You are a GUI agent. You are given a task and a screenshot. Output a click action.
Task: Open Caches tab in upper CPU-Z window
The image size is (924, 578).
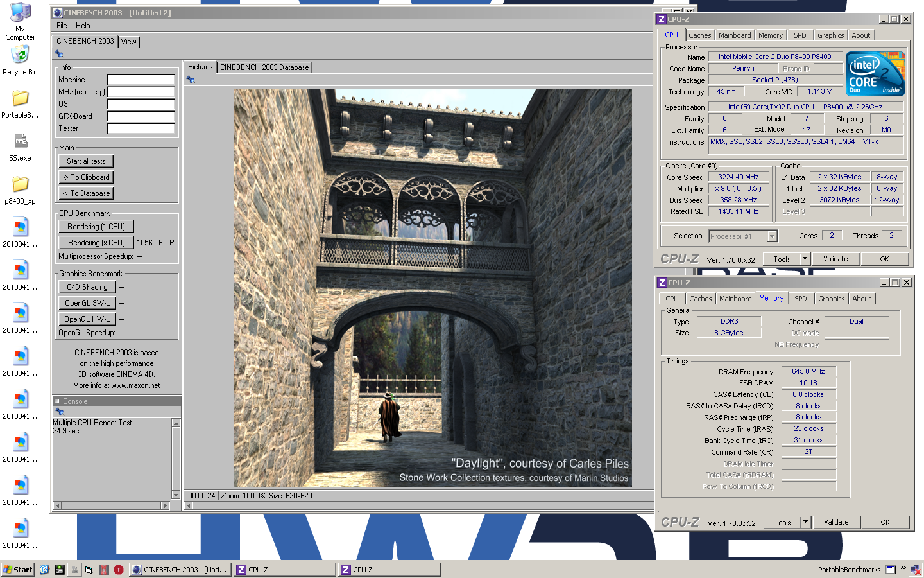point(700,35)
